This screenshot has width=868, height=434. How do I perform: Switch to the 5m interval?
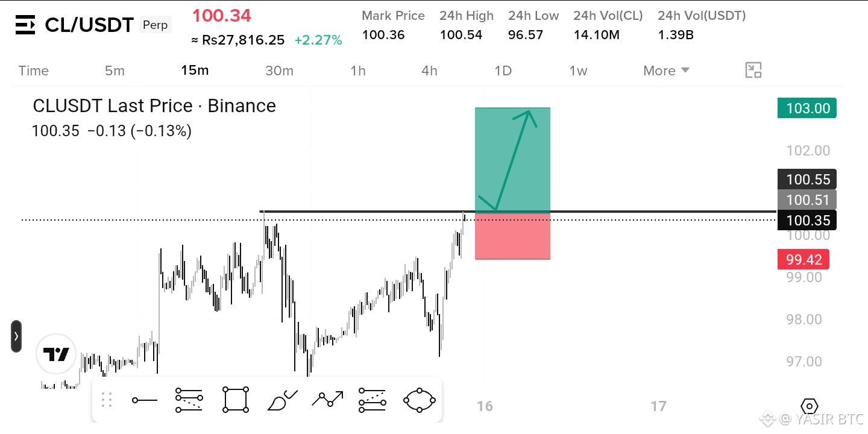click(x=115, y=71)
